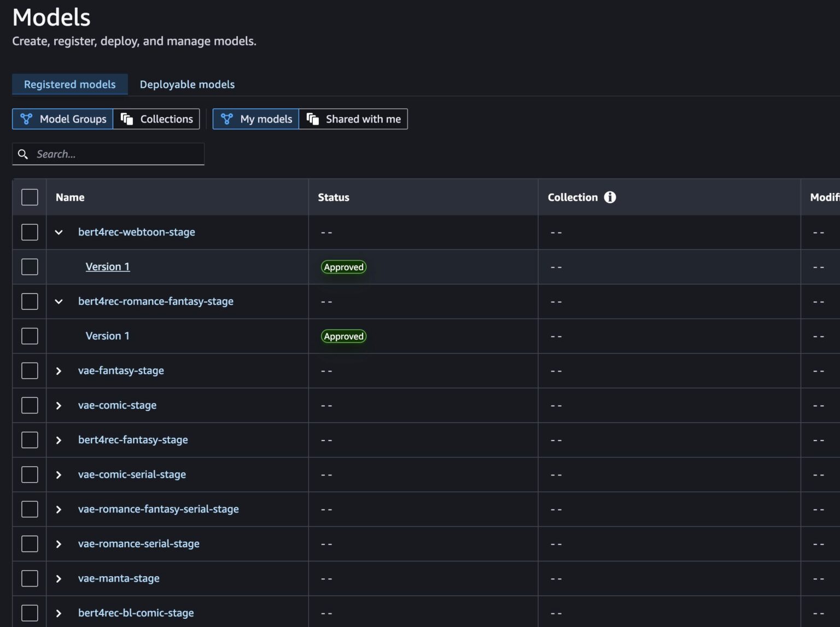Switch to the Deployable models tab

(x=187, y=84)
